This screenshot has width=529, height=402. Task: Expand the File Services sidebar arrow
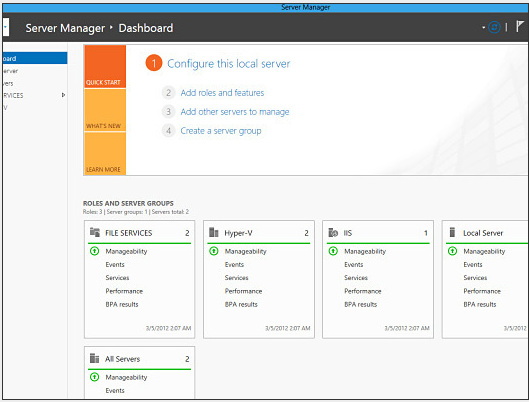click(x=63, y=95)
